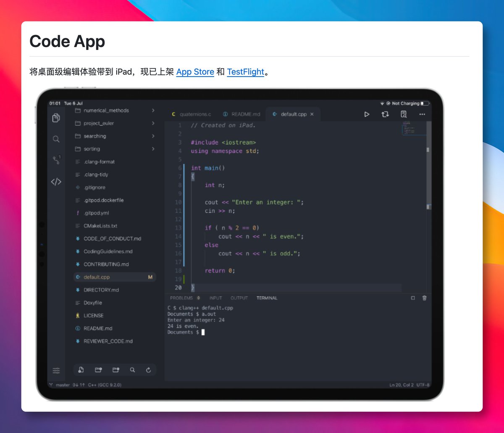Open the App Store link

click(195, 72)
